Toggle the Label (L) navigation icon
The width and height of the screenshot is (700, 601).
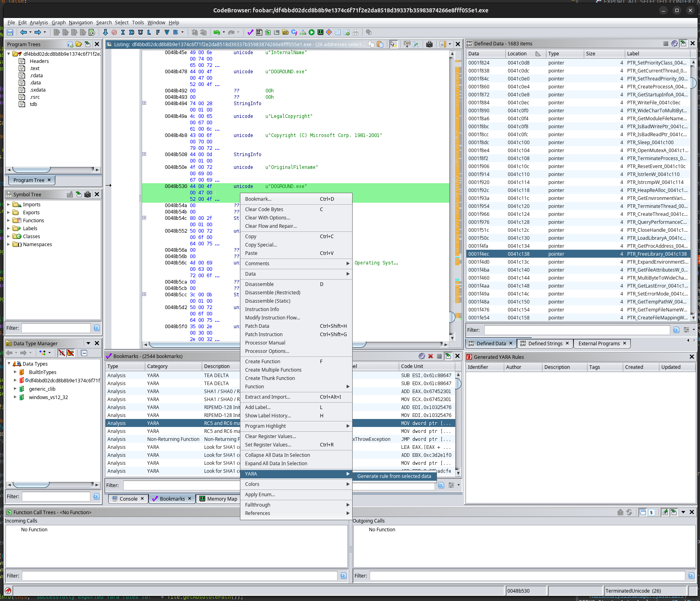[149, 32]
